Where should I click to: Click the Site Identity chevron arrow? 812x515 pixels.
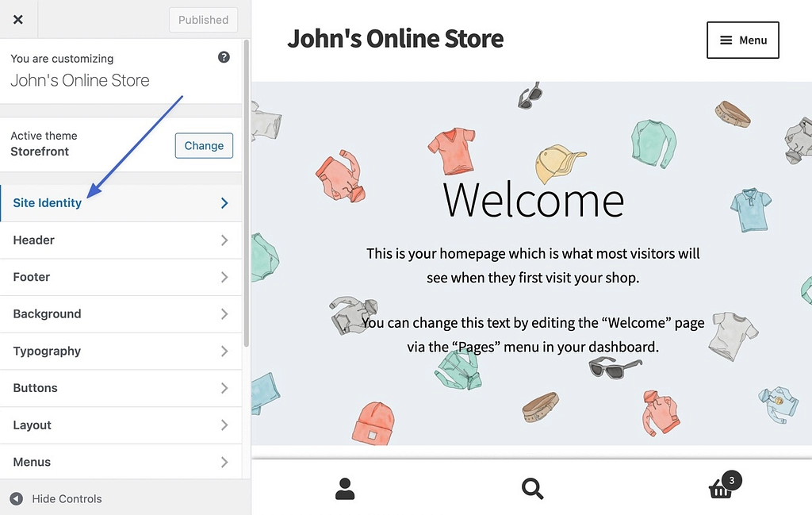pos(224,203)
